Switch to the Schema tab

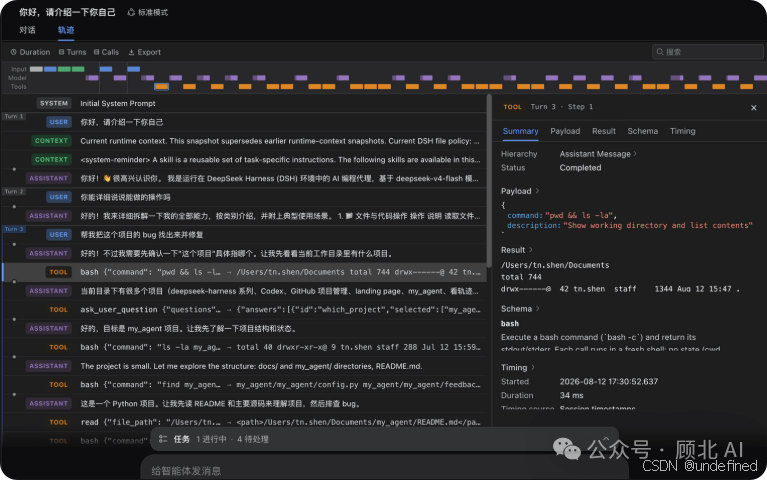(642, 131)
